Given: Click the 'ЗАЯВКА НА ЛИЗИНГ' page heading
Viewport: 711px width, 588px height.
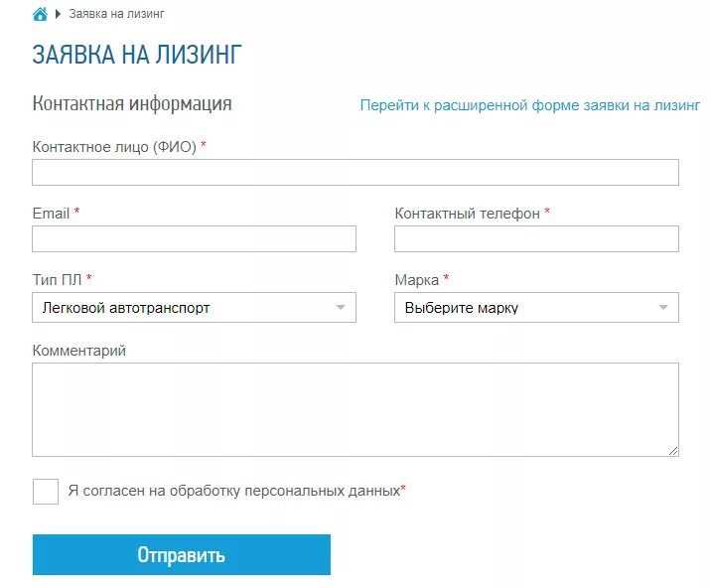Looking at the screenshot, I should pos(137,55).
